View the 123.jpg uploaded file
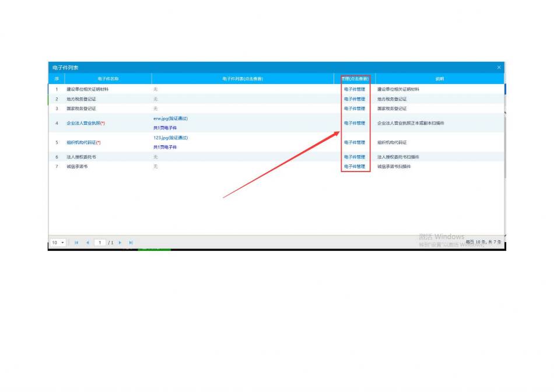Viewport: 554px width, 392px height. click(x=170, y=138)
